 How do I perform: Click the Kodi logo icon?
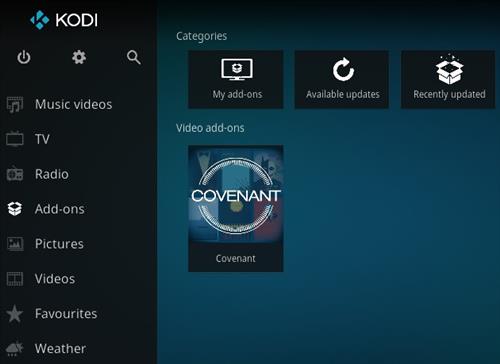[x=40, y=20]
